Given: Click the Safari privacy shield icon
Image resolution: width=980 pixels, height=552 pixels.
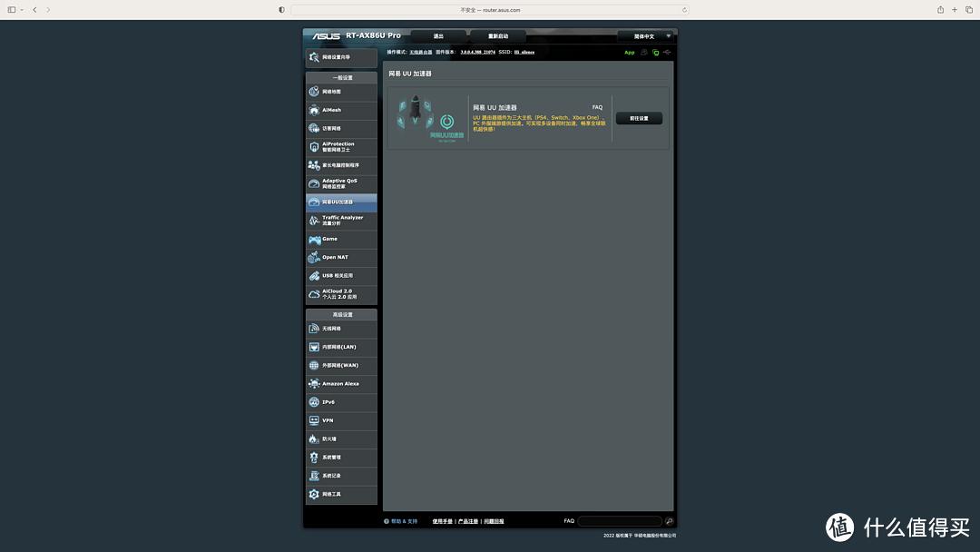Looking at the screenshot, I should coord(282,10).
